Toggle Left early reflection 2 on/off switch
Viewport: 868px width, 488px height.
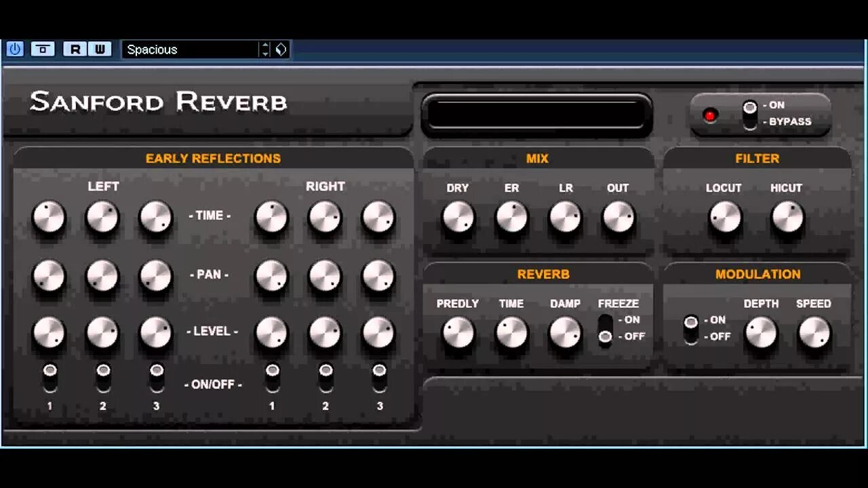tap(103, 378)
